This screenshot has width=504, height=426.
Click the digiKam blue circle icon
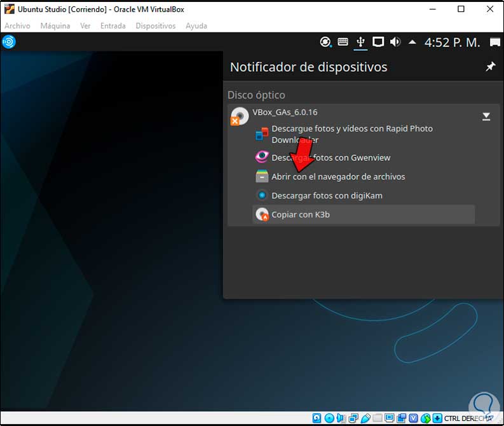click(262, 195)
